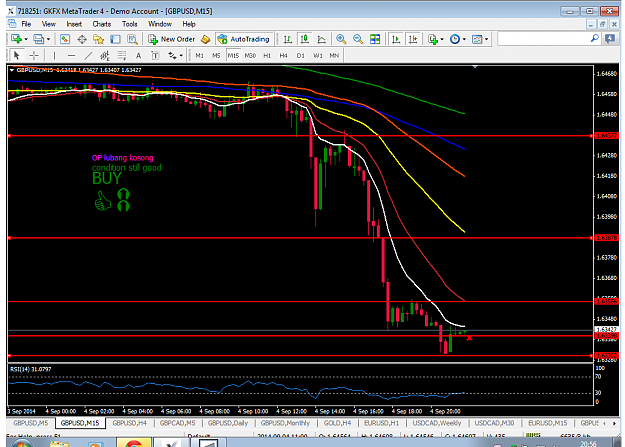Toggle chart auto scroll
Image resolution: width=625 pixels, height=447 pixels.
(396, 39)
